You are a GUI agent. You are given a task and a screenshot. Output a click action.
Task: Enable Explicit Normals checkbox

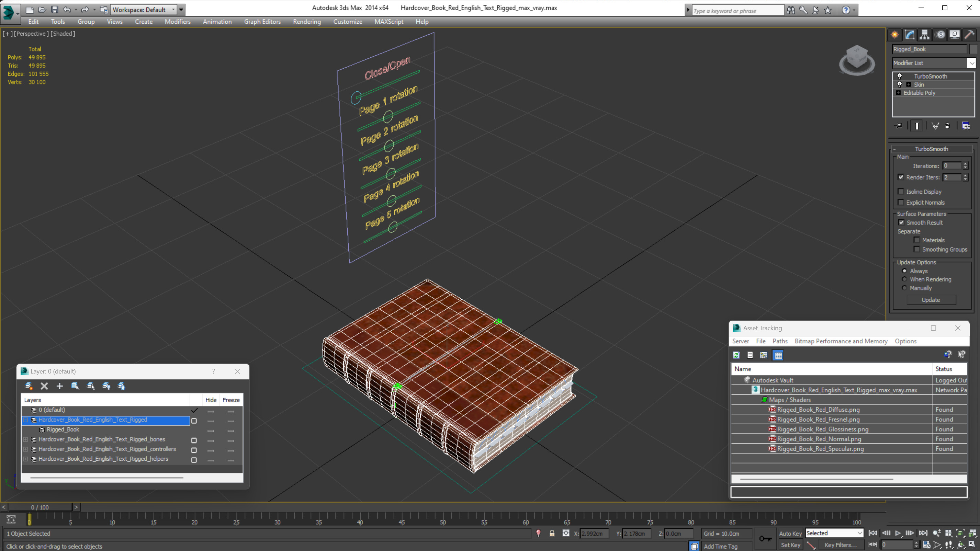(901, 202)
